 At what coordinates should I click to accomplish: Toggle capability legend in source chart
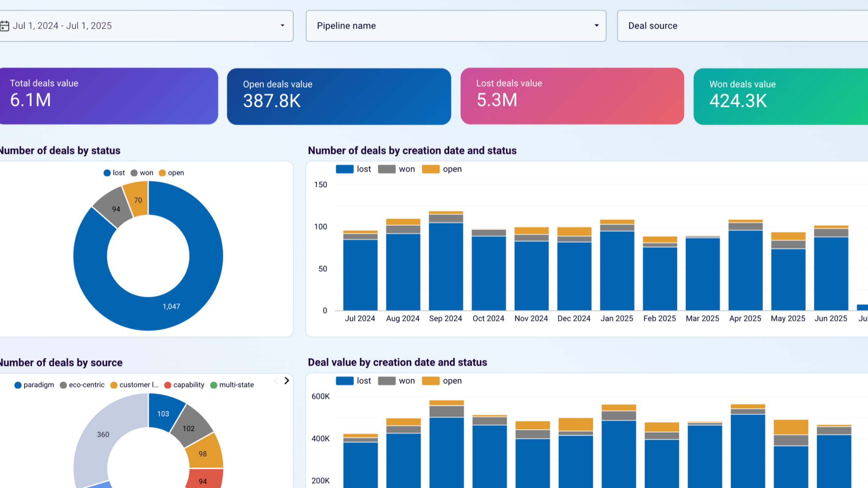[x=184, y=385]
